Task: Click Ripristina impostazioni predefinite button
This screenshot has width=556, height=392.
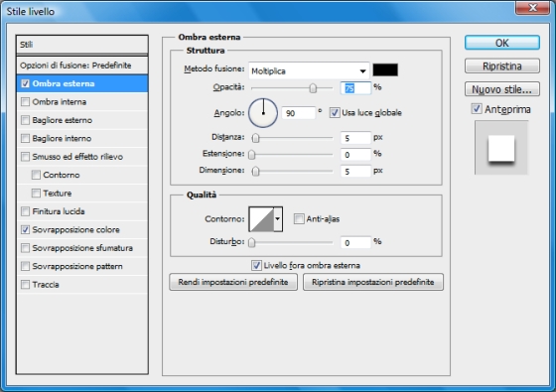Action: pos(373,282)
